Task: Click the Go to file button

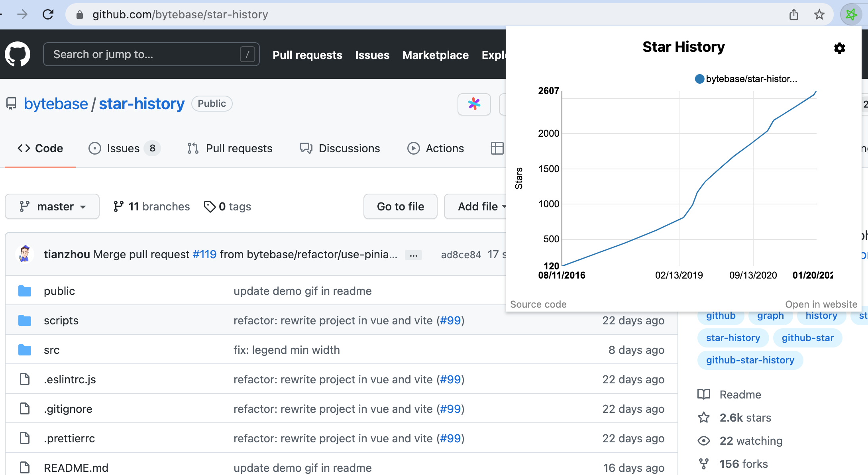Action: tap(400, 206)
